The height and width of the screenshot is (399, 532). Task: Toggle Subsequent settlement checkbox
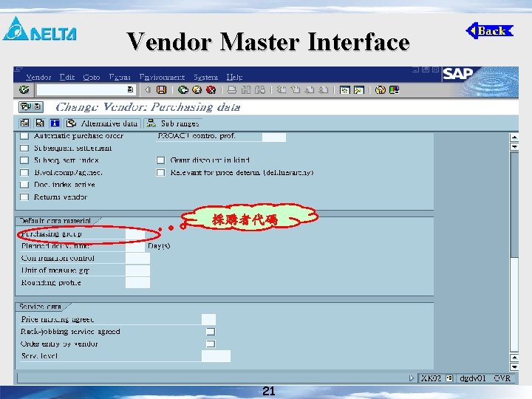24,149
